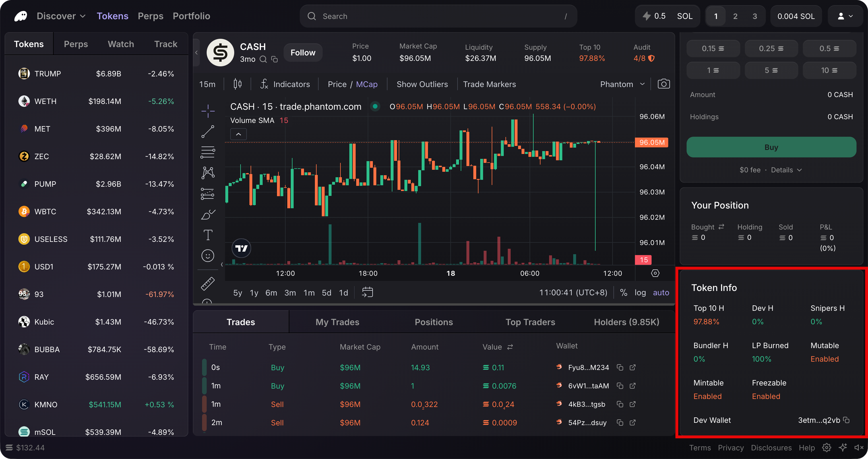868x459 pixels.
Task: Select the trend line drawing tool
Action: pyautogui.click(x=208, y=132)
